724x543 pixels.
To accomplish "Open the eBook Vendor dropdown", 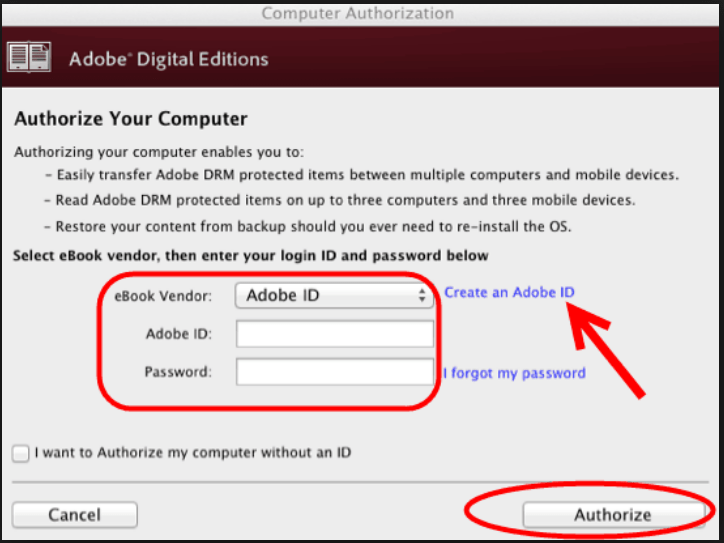I will [x=334, y=296].
